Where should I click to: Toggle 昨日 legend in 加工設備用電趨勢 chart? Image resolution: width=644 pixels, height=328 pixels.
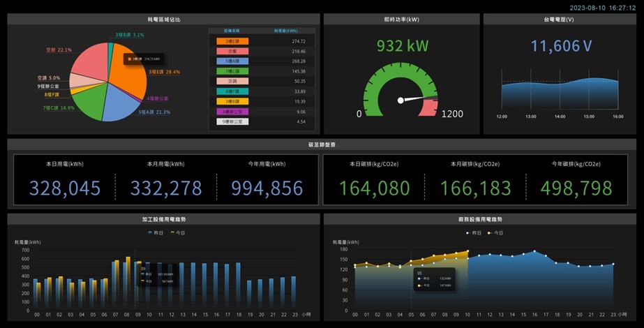(156, 233)
